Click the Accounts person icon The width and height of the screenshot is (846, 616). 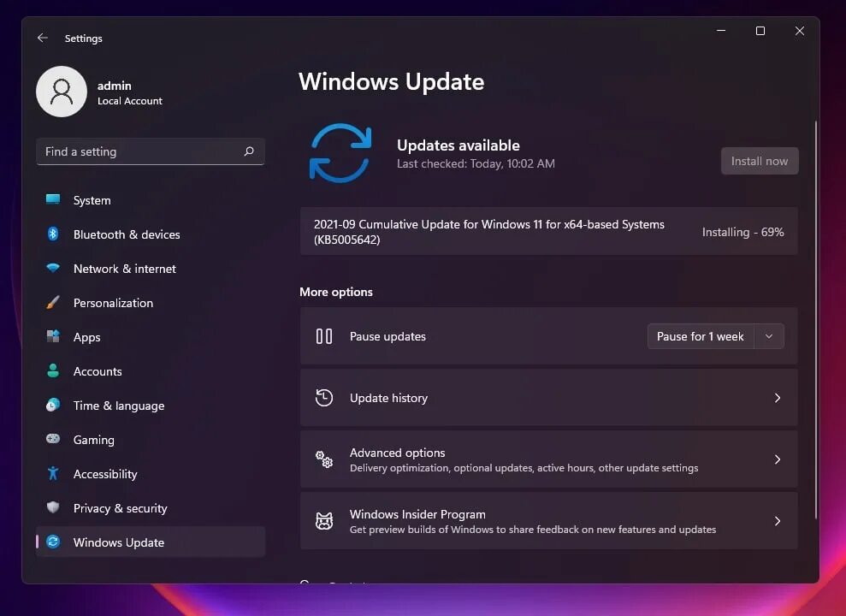click(53, 370)
